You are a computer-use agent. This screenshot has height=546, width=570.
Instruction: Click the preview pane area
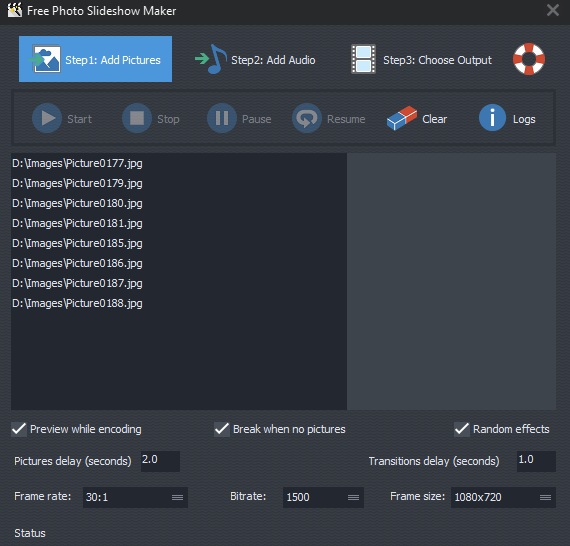tap(451, 281)
